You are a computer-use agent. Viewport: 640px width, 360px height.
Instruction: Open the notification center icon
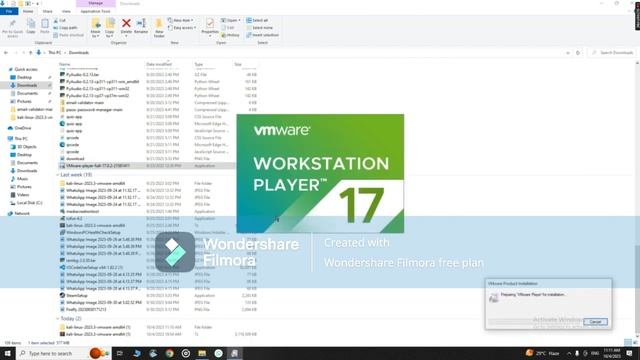tap(629, 353)
